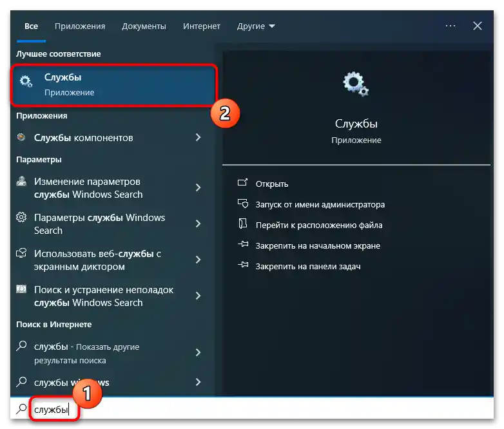Expand arrow for Использовать веб-службы
The image size is (504, 429).
[199, 260]
